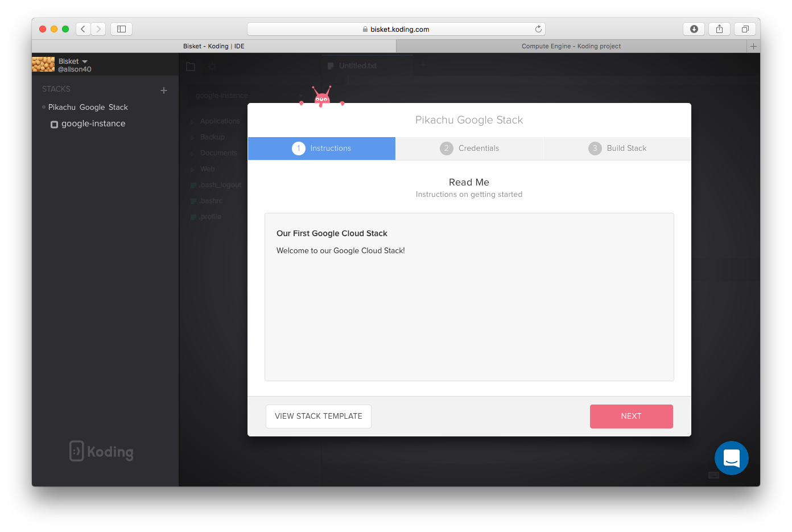
Task: Click the NEXT button
Action: pos(632,416)
